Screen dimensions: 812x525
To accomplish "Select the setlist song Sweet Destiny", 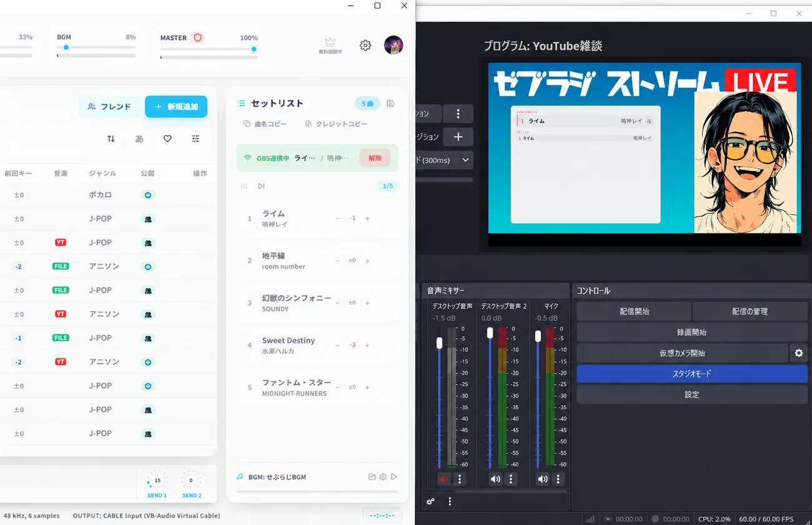I will coord(317,345).
